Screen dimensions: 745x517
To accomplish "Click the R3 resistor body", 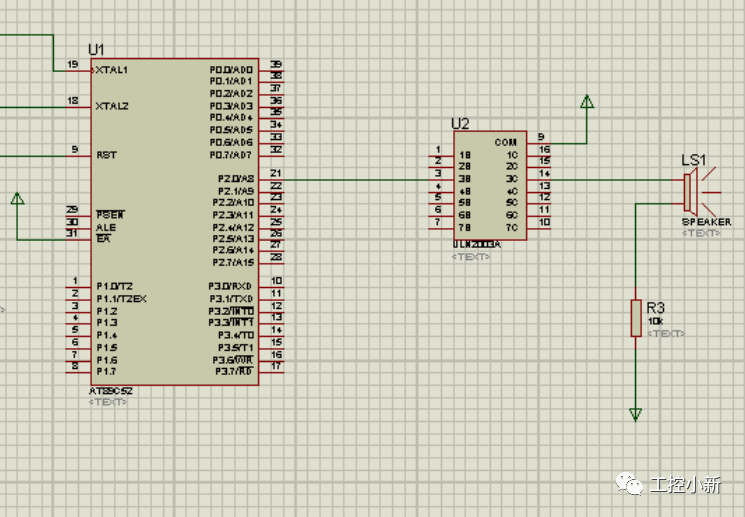I will coord(635,317).
